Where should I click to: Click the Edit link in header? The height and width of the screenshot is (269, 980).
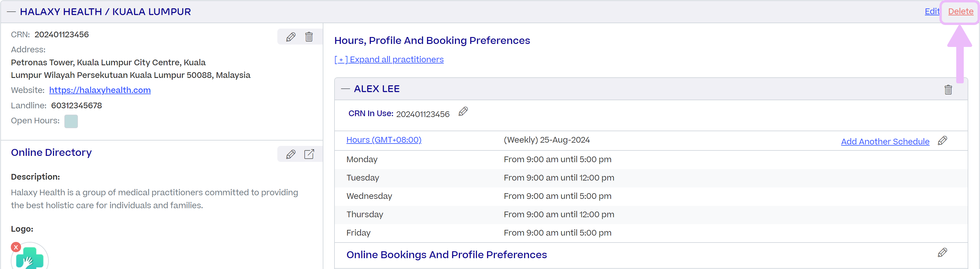click(932, 11)
